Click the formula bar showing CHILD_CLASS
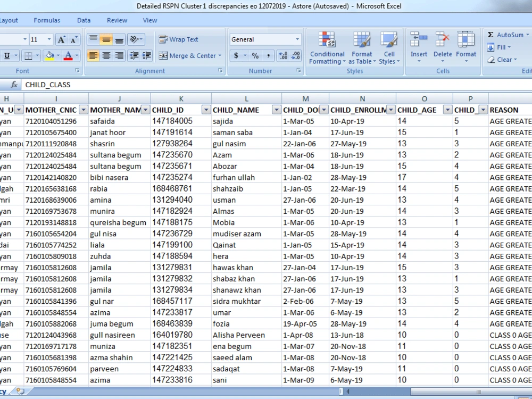This screenshot has width=532, height=399. pyautogui.click(x=277, y=85)
